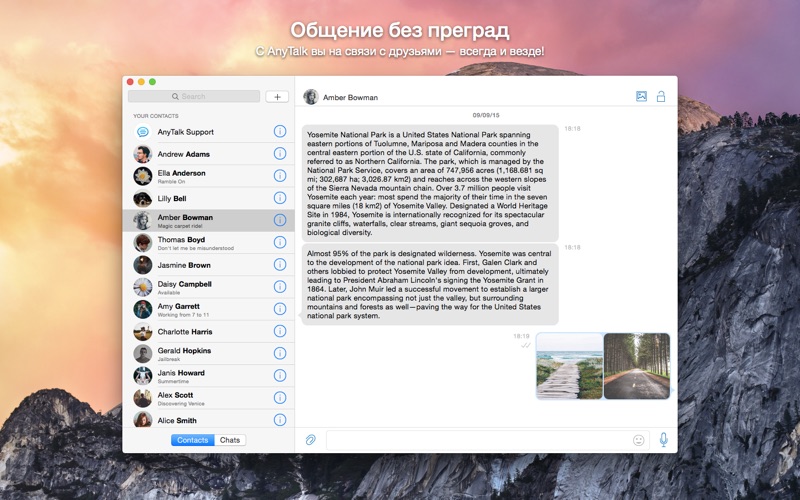View info of Amber Bowman contact row
Viewport: 800px width, 500px height.
coord(280,220)
